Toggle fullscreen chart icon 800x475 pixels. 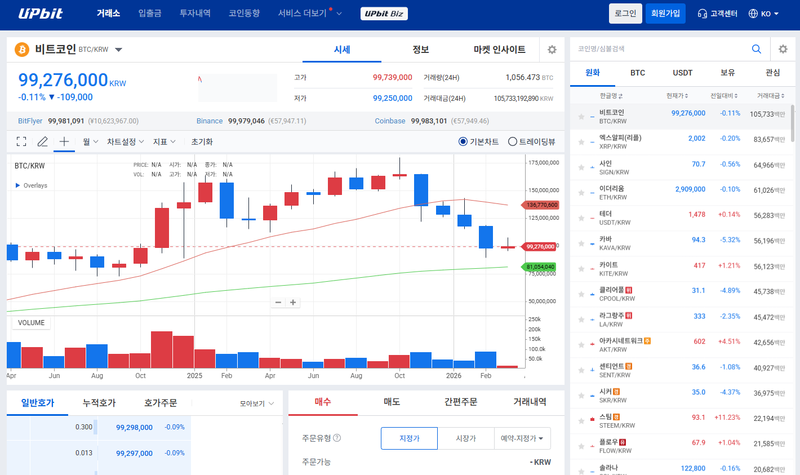tap(21, 142)
